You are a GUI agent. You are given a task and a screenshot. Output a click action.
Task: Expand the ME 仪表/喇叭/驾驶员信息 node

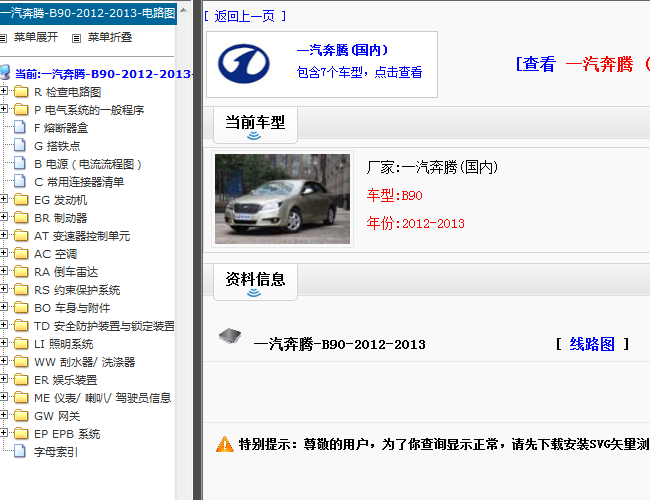point(3,397)
